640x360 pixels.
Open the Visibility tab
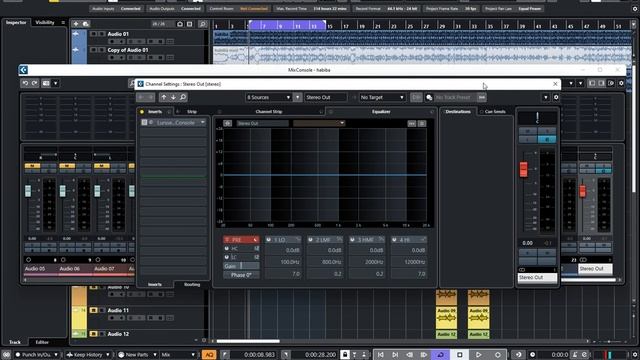tap(45, 22)
